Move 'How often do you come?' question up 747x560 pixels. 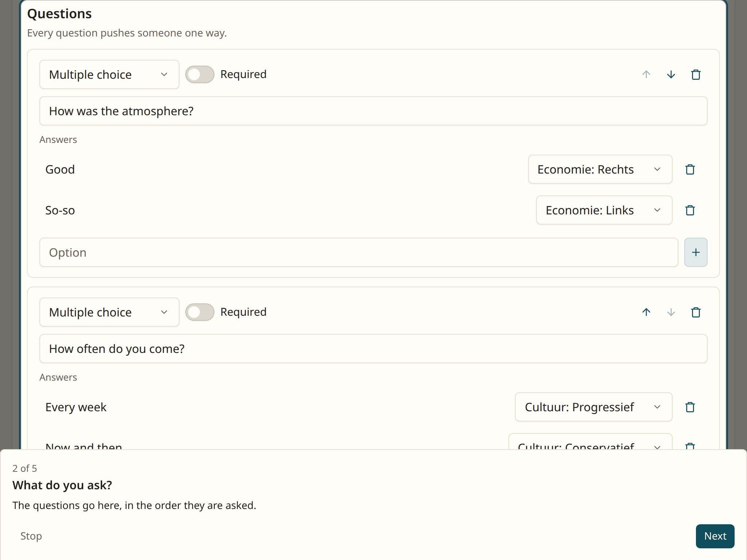pyautogui.click(x=646, y=312)
